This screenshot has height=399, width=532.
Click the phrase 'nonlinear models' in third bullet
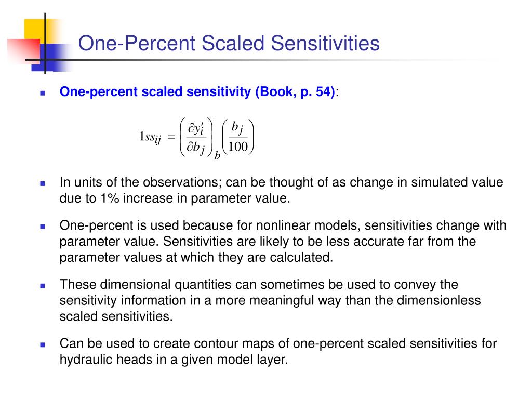(308, 225)
